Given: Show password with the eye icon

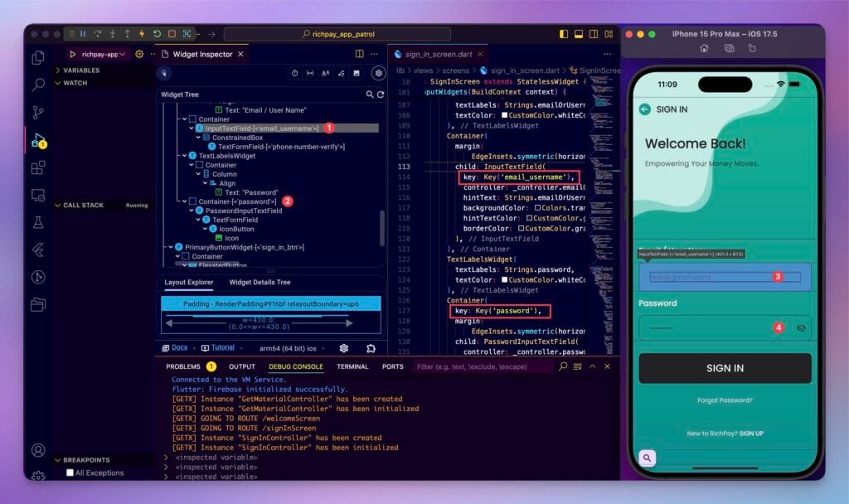Looking at the screenshot, I should [802, 328].
